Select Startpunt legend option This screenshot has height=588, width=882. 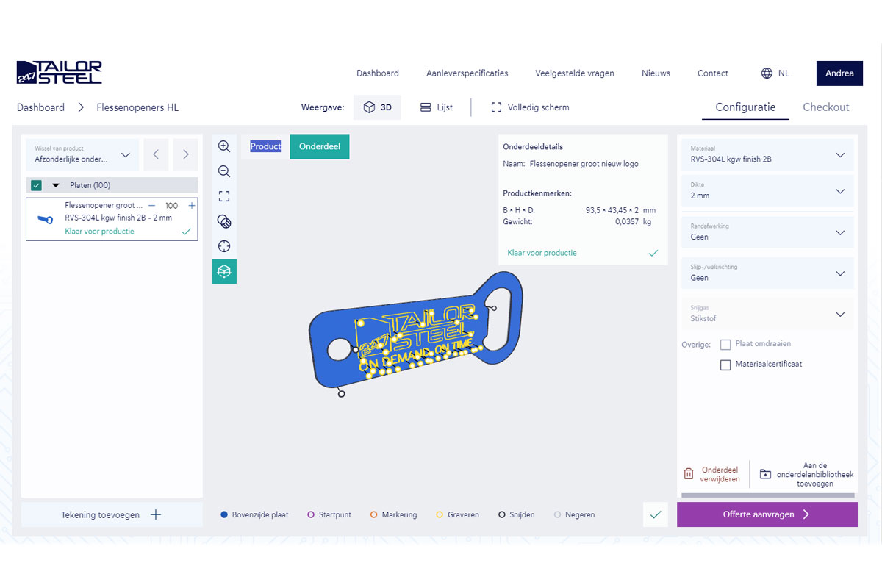pos(329,514)
